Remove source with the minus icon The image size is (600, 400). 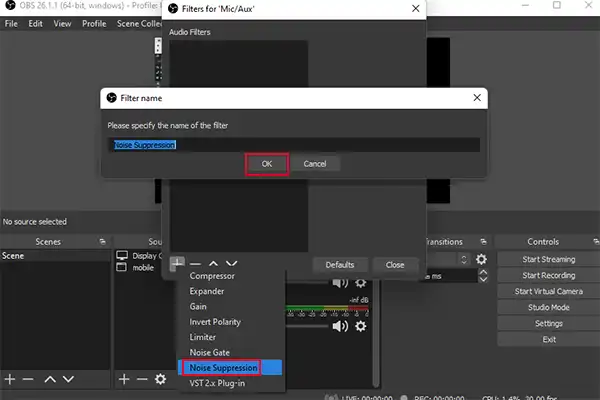[x=142, y=379]
